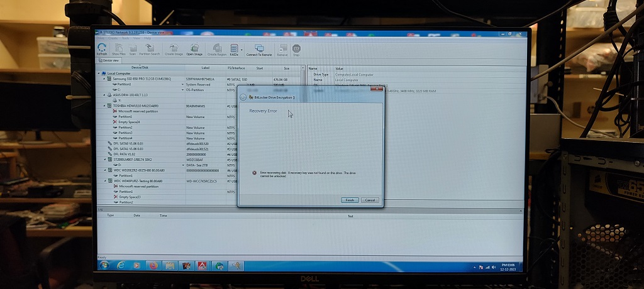This screenshot has width=644, height=289.
Task: Click the Remove toolbar icon
Action: click(282, 49)
